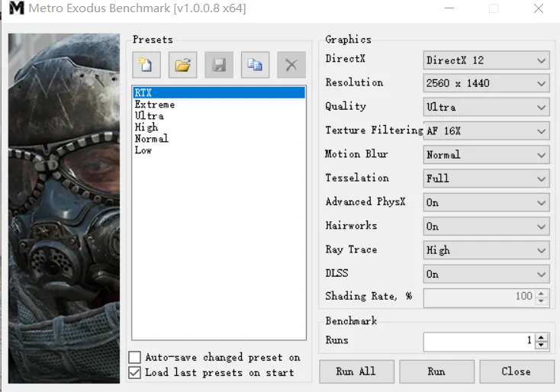
Task: Click the Run All button
Action: [356, 371]
